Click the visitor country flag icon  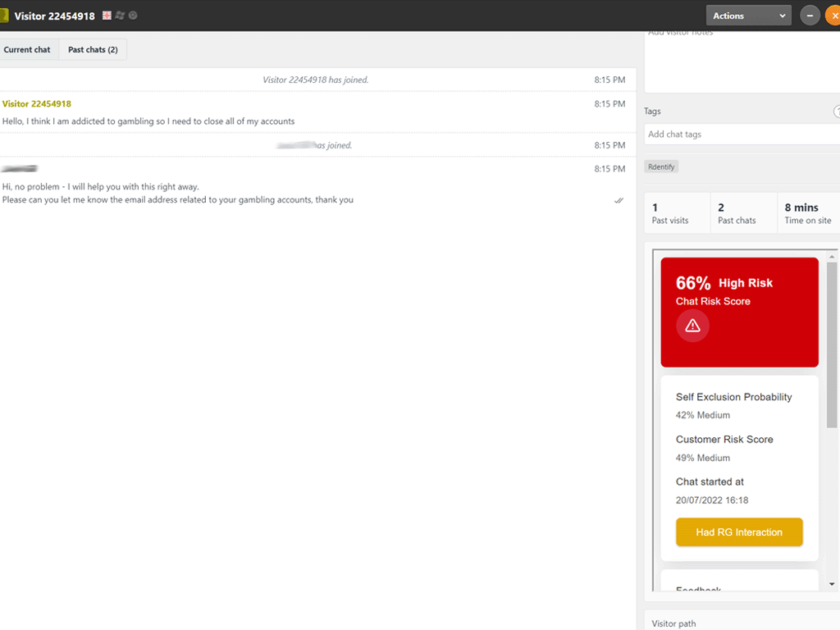click(x=107, y=16)
